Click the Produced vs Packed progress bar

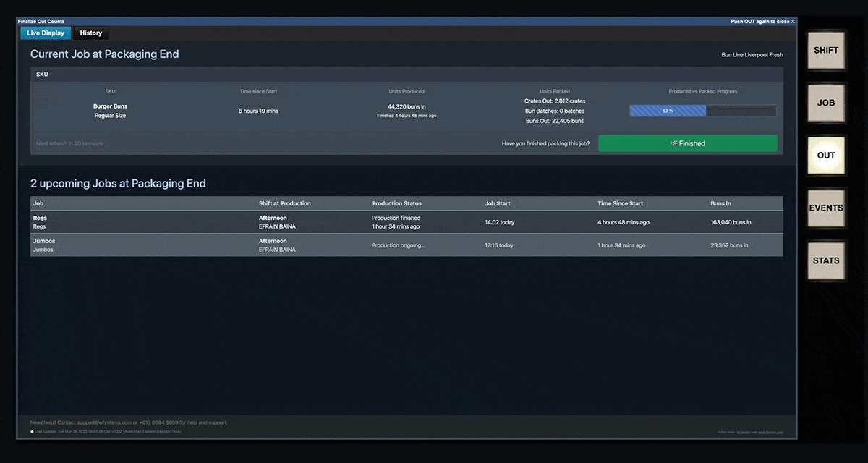(x=702, y=110)
